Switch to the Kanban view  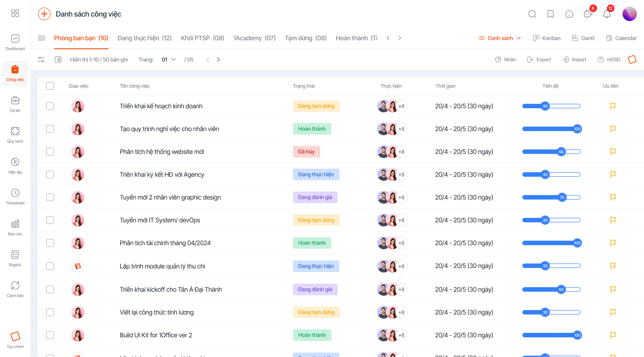pyautogui.click(x=547, y=38)
